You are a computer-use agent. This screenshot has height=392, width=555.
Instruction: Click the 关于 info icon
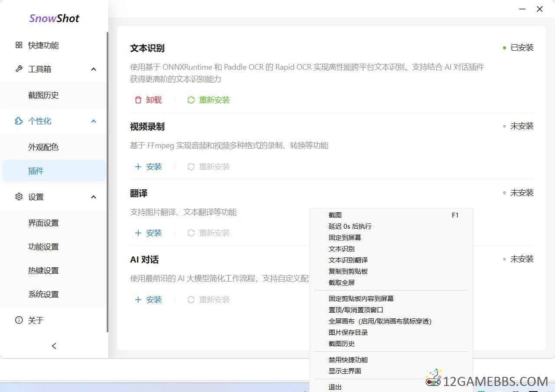pos(19,320)
